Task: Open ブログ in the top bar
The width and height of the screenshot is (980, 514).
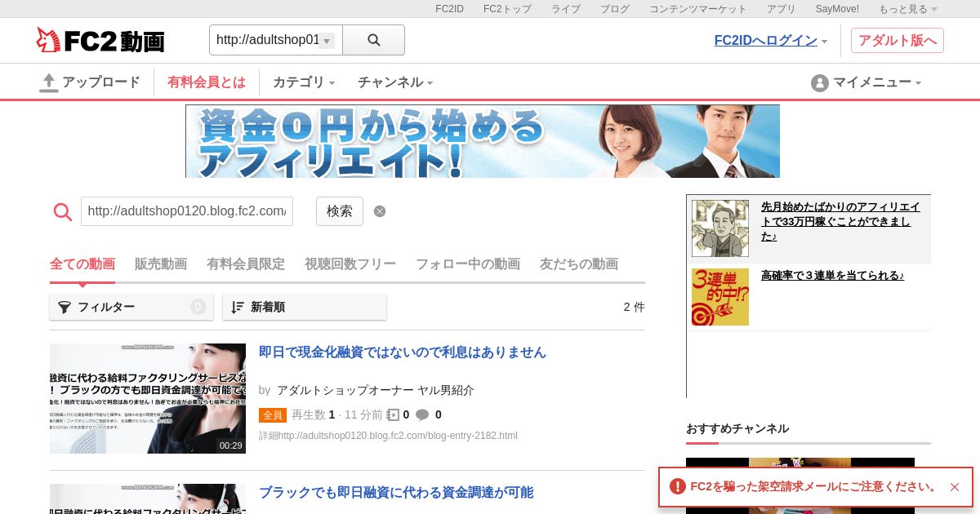Action: (x=615, y=9)
